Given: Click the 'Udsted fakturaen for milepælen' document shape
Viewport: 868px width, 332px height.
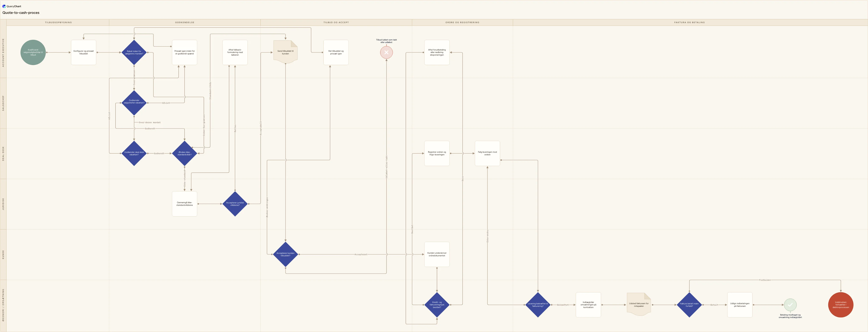Looking at the screenshot, I should tap(638, 305).
